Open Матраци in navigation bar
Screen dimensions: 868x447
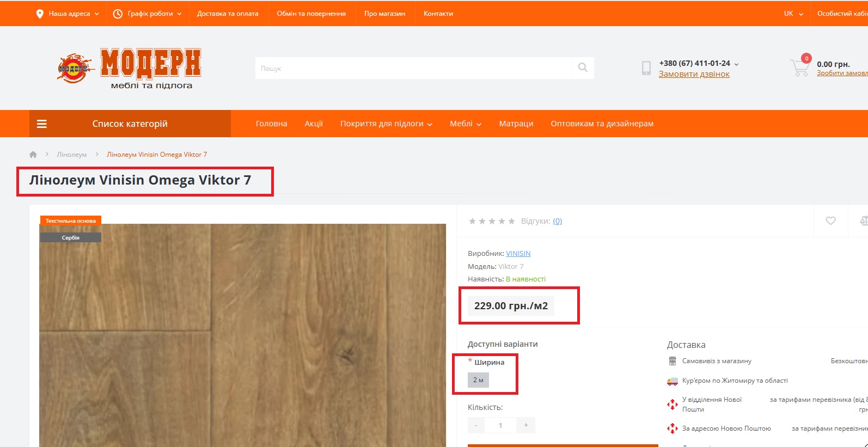(516, 124)
